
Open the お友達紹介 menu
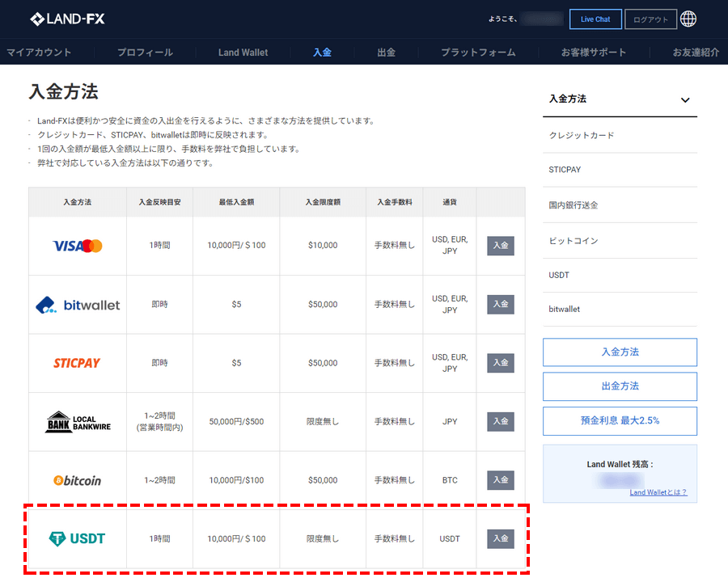(696, 53)
